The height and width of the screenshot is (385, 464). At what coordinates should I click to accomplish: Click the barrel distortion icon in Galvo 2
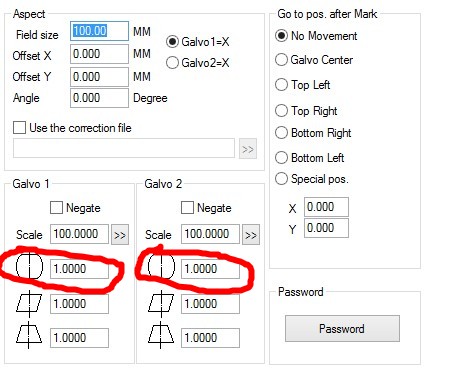point(161,266)
